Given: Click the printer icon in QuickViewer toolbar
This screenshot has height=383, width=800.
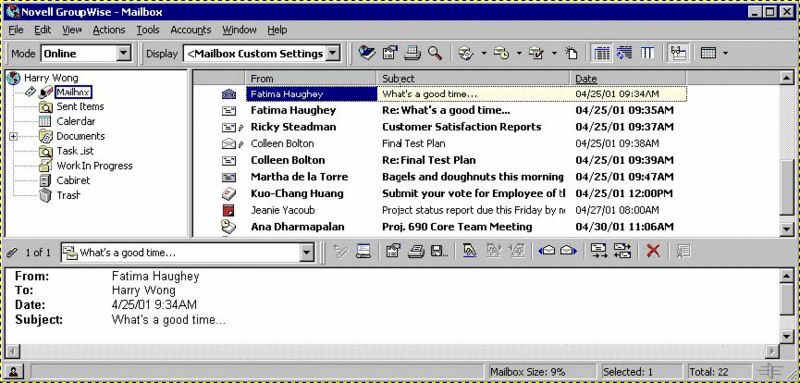Looking at the screenshot, I should pos(417,250).
